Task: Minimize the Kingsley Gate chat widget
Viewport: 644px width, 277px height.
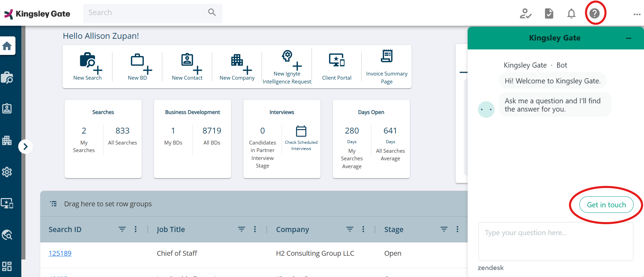Action: click(629, 38)
